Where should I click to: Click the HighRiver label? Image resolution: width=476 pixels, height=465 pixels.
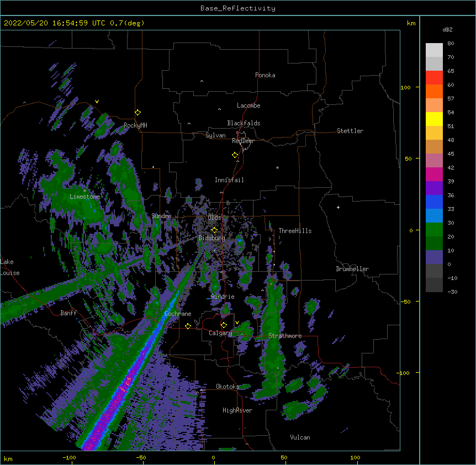[237, 410]
